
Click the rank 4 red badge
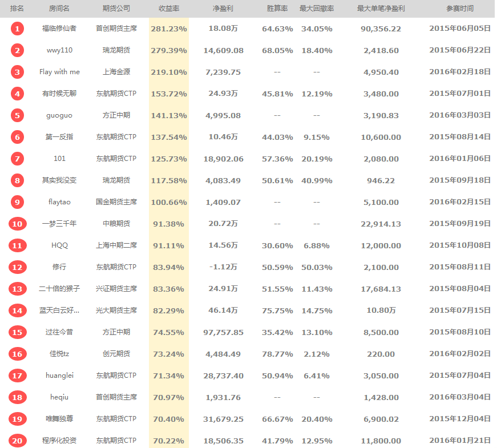point(17,94)
